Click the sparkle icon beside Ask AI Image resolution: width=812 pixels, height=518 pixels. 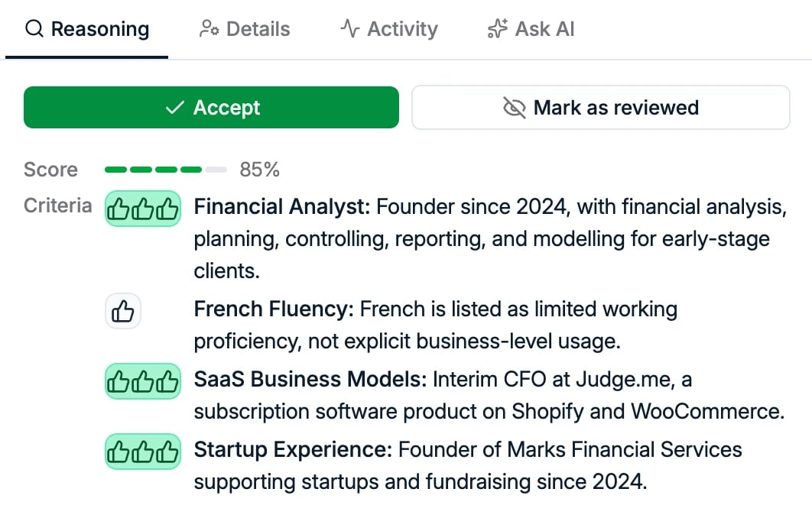tap(497, 29)
